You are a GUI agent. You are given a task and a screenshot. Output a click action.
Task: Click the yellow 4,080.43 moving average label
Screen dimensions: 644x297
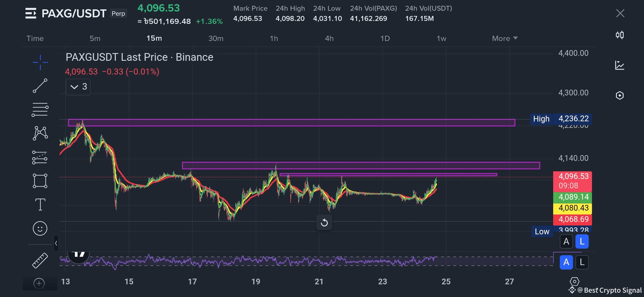coord(572,208)
